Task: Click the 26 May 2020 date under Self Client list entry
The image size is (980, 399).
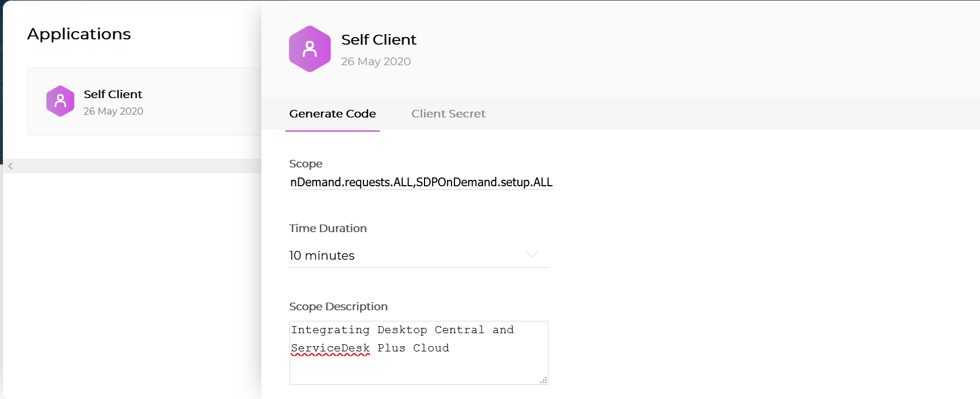Action: [113, 111]
